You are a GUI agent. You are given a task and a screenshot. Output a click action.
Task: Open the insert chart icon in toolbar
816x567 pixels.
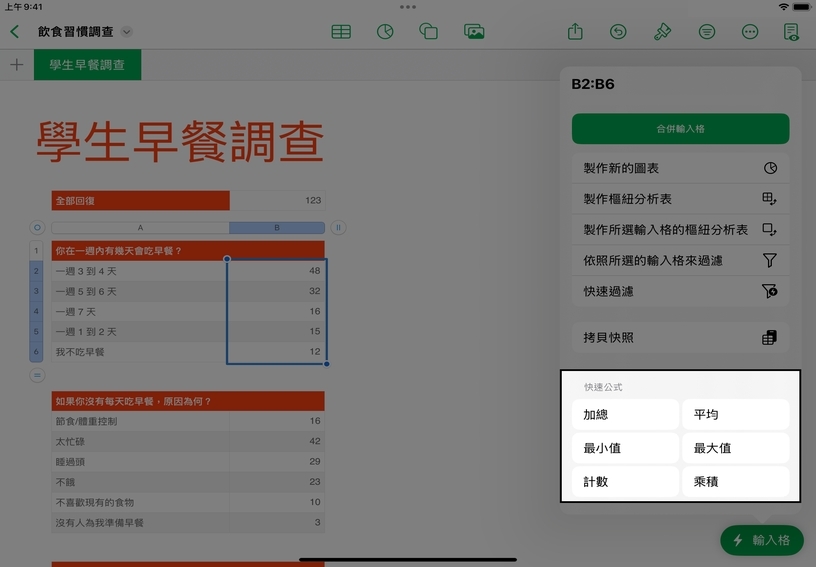tap(385, 32)
